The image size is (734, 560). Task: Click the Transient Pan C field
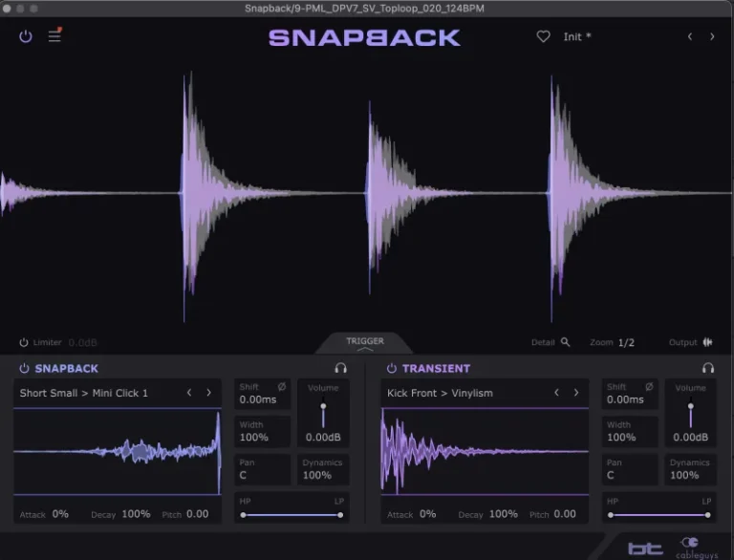click(630, 469)
